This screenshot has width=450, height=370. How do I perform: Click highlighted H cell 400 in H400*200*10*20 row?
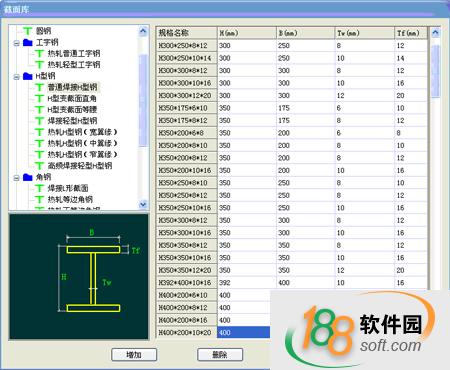[x=244, y=332]
